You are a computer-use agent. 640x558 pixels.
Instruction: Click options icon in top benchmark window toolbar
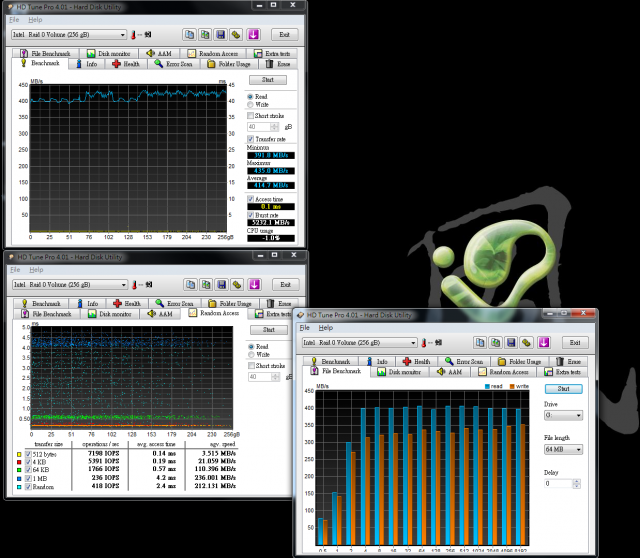pyautogui.click(x=236, y=35)
